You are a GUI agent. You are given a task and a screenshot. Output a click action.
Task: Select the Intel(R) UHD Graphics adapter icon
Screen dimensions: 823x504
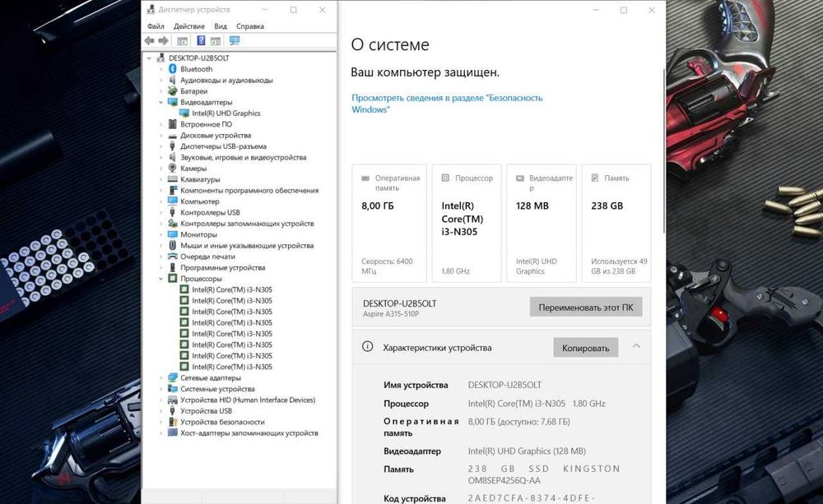(184, 113)
